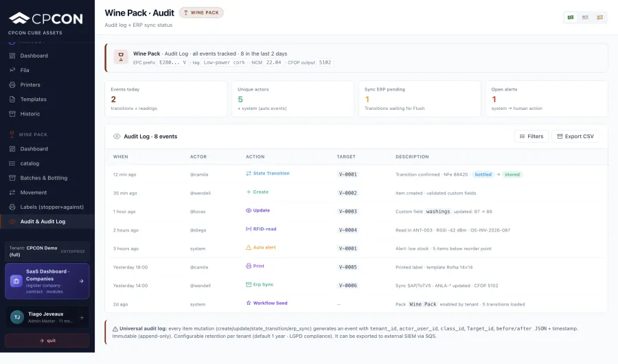This screenshot has width=618, height=364.
Task: Open the top Dashboard sidebar item
Action: tap(47, 56)
